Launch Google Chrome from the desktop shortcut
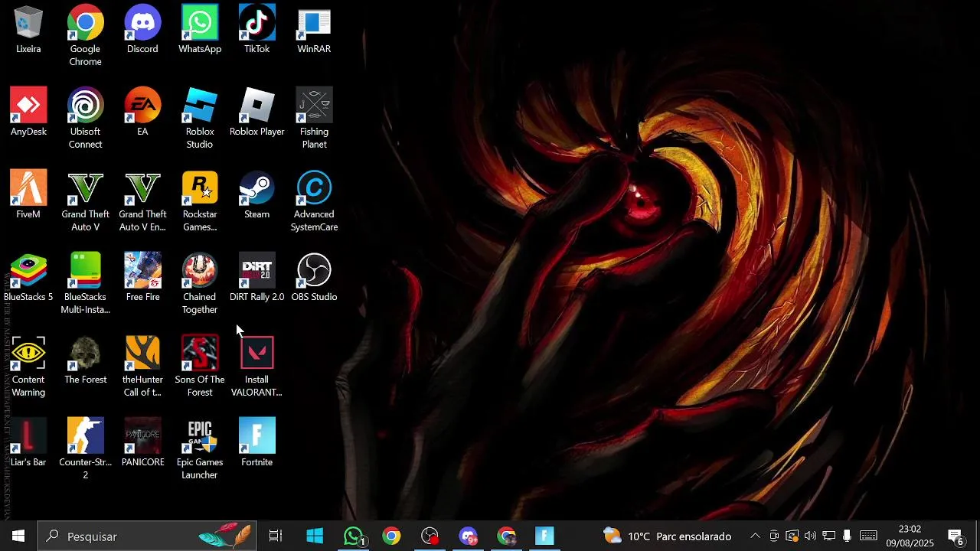Image resolution: width=980 pixels, height=551 pixels. click(x=85, y=35)
